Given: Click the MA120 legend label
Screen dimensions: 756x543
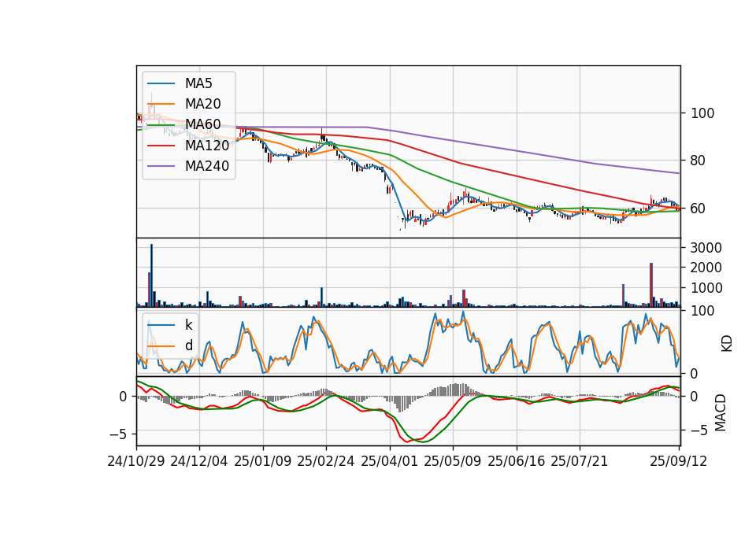Looking at the screenshot, I should (x=207, y=145).
